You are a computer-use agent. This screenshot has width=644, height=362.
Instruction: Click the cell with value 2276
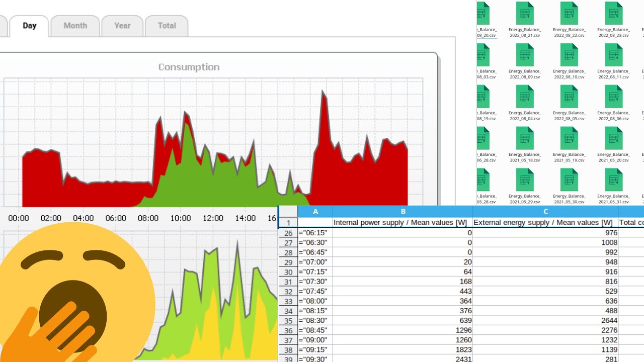click(545, 330)
